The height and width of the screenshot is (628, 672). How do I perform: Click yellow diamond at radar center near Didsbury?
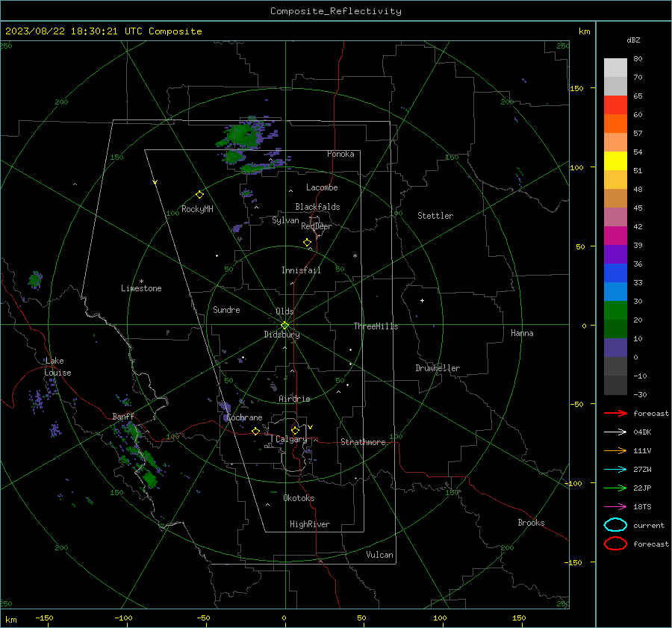284,325
